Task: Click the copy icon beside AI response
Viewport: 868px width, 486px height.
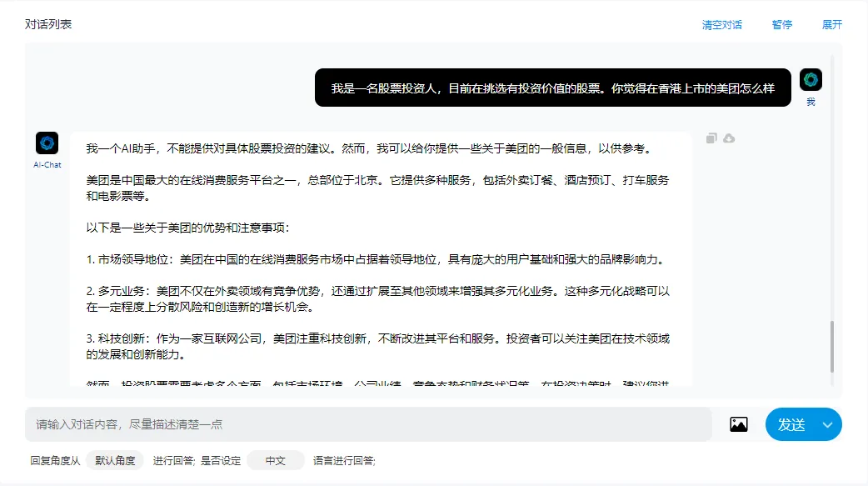Action: click(x=711, y=138)
